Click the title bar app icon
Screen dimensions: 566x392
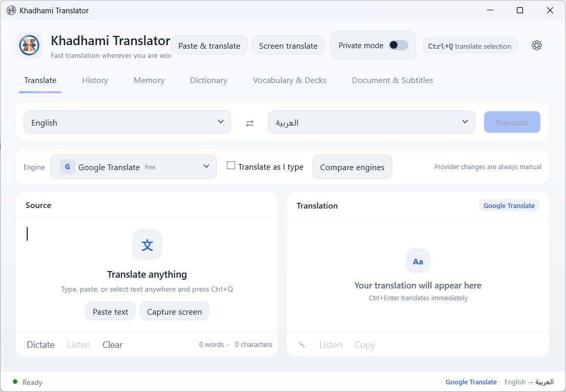pyautogui.click(x=11, y=10)
